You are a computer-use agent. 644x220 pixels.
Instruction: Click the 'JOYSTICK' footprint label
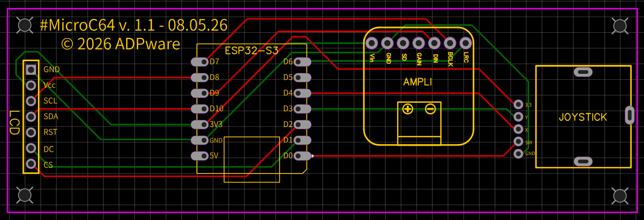click(583, 117)
